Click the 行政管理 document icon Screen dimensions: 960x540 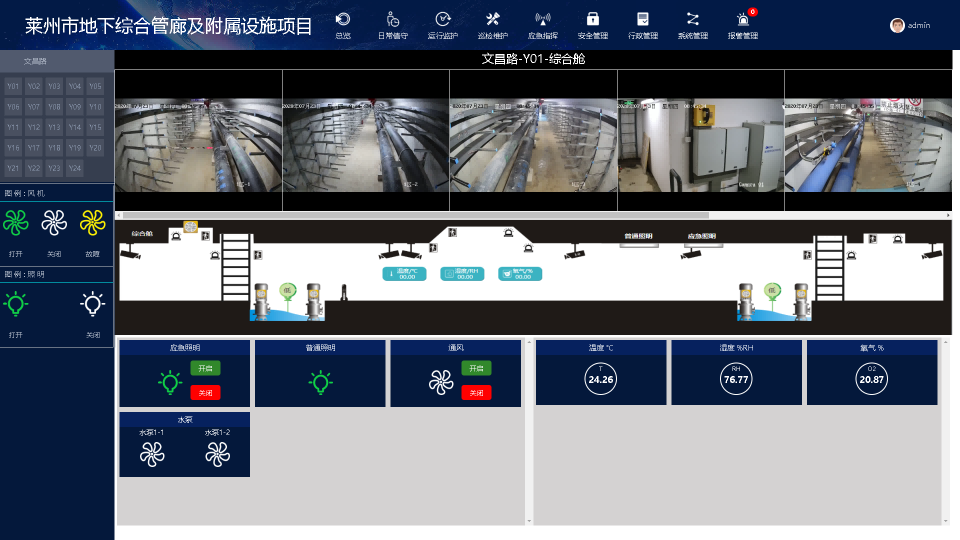click(643, 19)
